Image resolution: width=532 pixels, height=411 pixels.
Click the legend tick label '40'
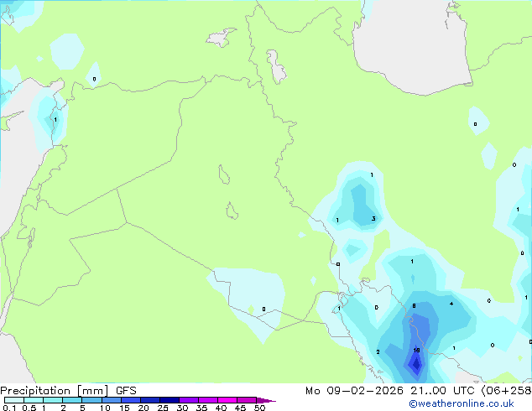(x=221, y=408)
